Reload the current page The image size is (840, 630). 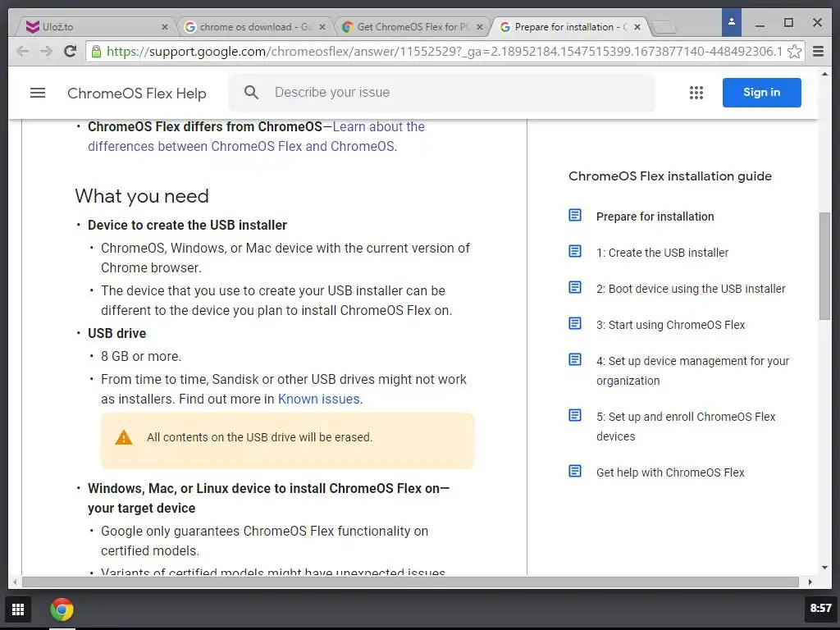70,52
